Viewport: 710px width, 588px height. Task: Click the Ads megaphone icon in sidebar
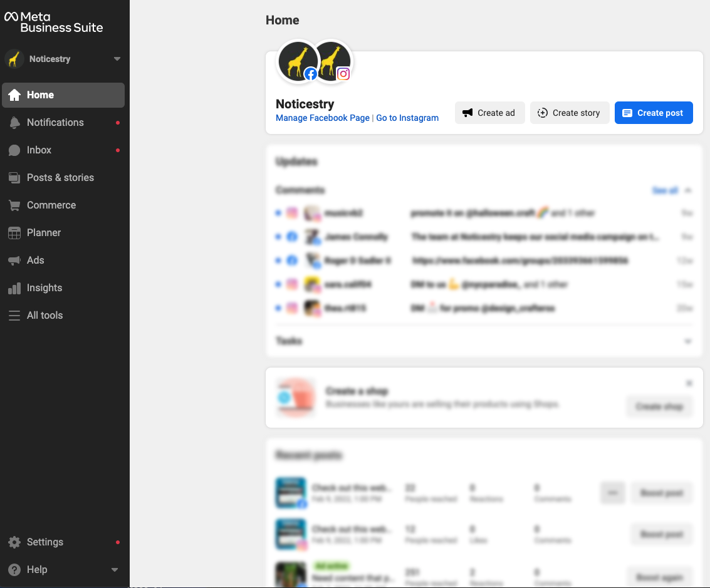point(14,260)
